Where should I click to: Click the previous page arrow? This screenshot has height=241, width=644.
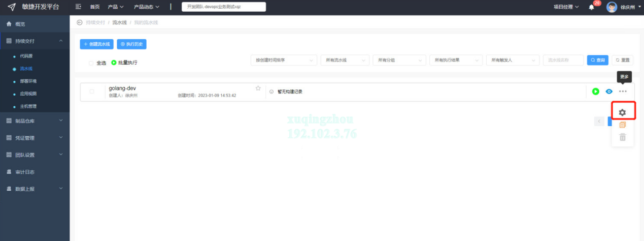599,121
